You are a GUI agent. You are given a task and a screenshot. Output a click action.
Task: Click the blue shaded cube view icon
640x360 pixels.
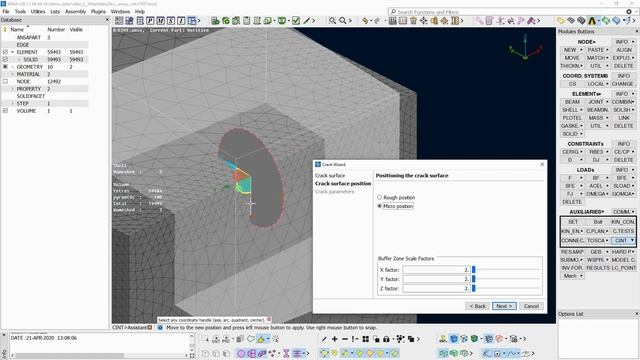click(x=453, y=339)
